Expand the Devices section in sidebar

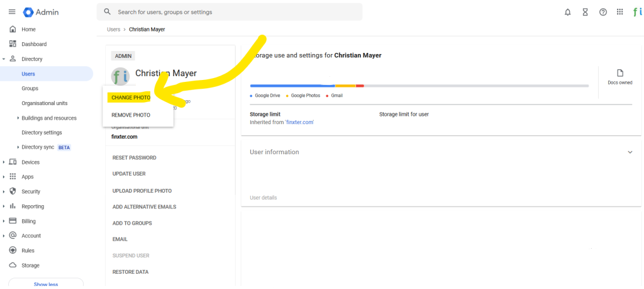4,162
